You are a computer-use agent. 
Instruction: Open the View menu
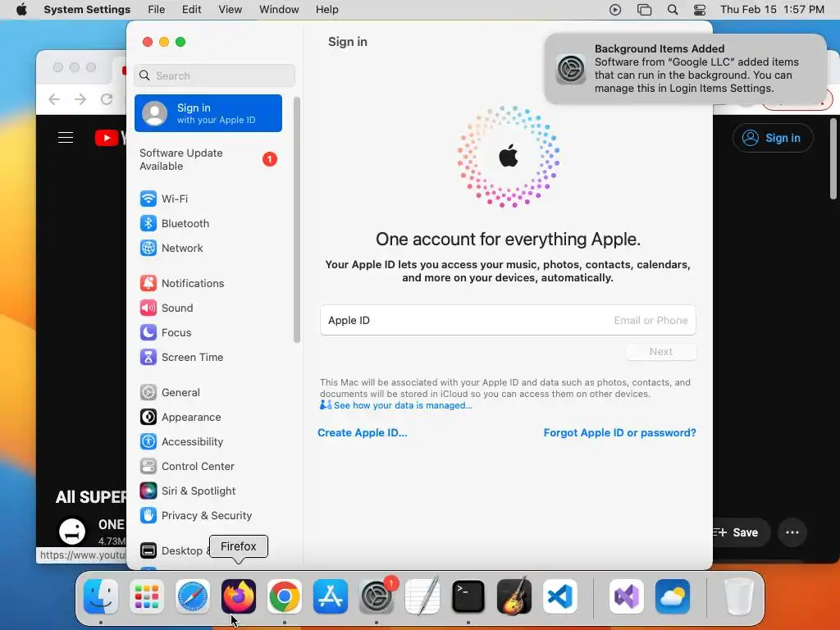230,10
